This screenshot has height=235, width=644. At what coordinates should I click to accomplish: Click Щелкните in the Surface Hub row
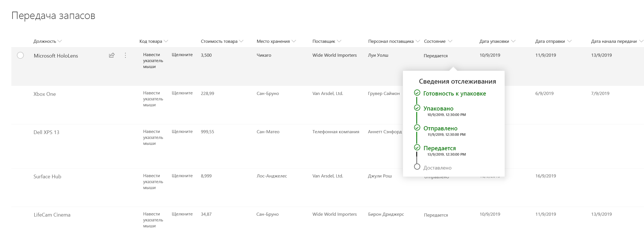(x=182, y=176)
